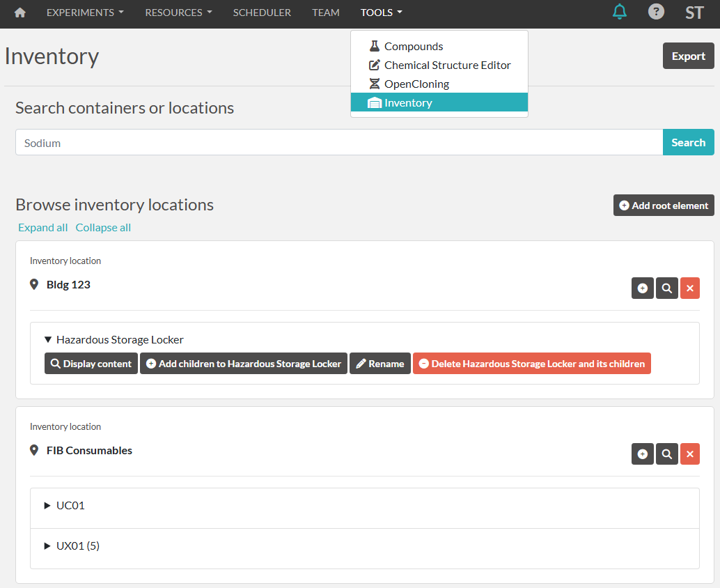
Task: Click the home icon in navbar
Action: (x=20, y=13)
